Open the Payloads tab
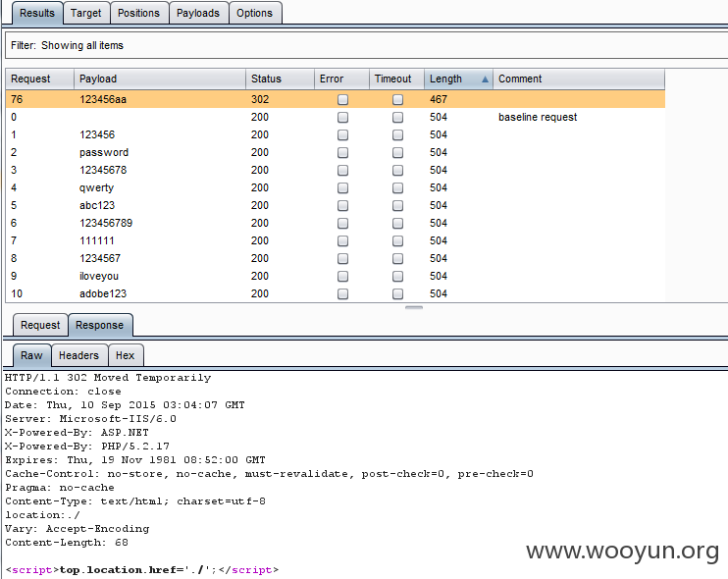 (x=198, y=13)
